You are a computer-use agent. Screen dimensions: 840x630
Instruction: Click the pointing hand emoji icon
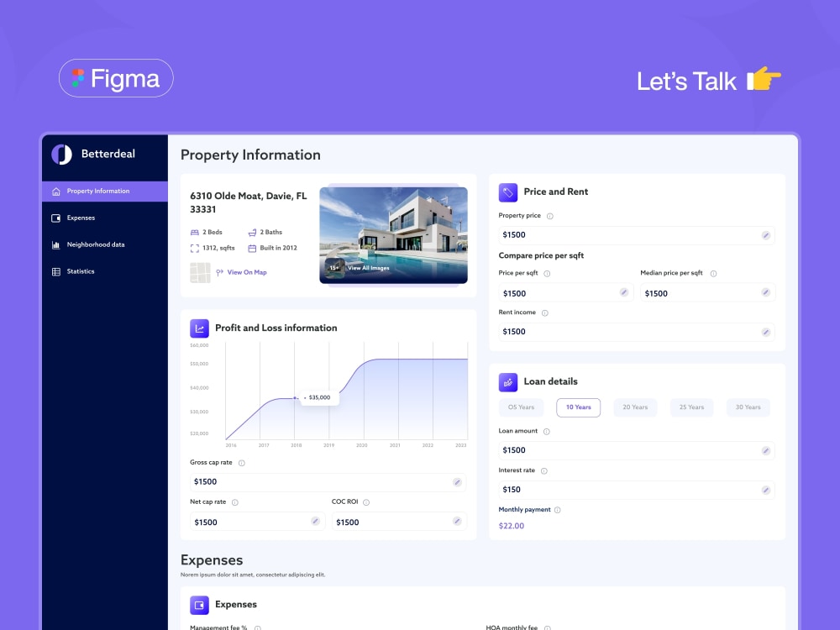coord(764,79)
